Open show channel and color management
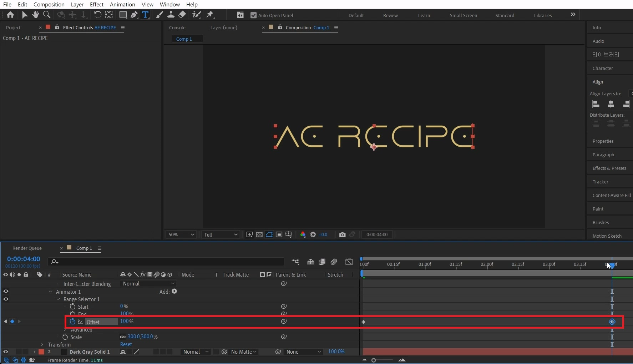The height and width of the screenshot is (364, 633). coord(303,234)
